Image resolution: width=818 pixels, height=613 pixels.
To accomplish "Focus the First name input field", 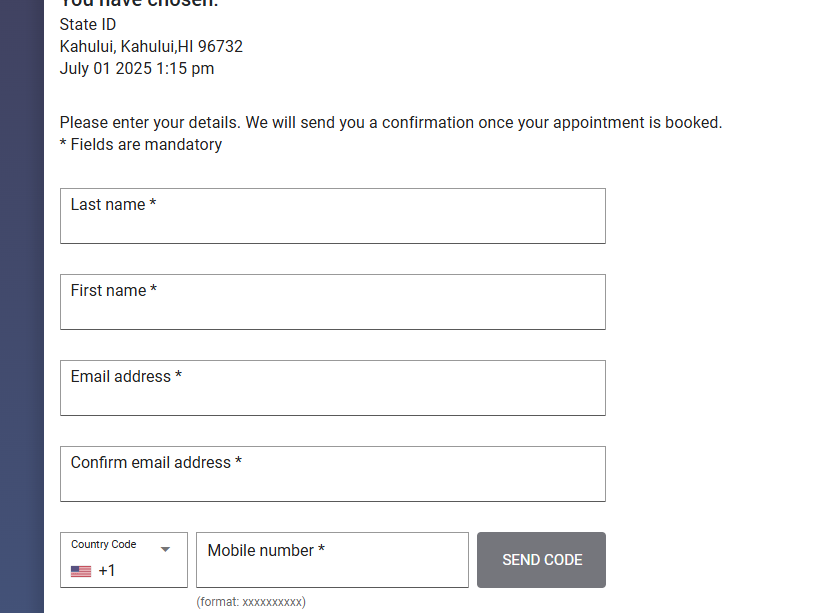I will 333,302.
